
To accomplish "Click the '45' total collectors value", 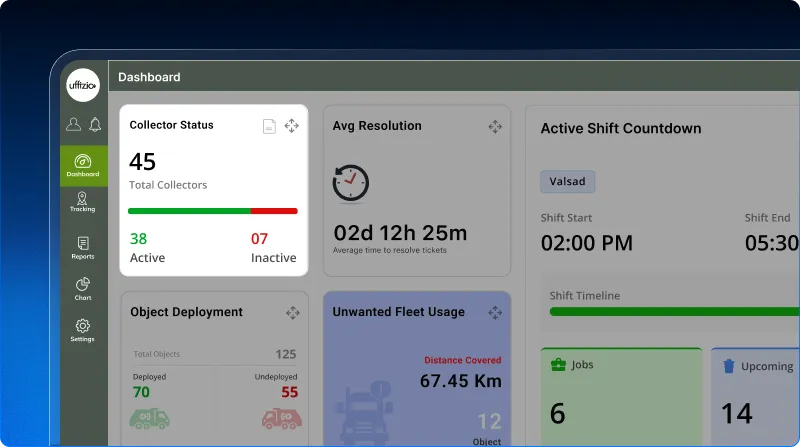I will point(142,162).
